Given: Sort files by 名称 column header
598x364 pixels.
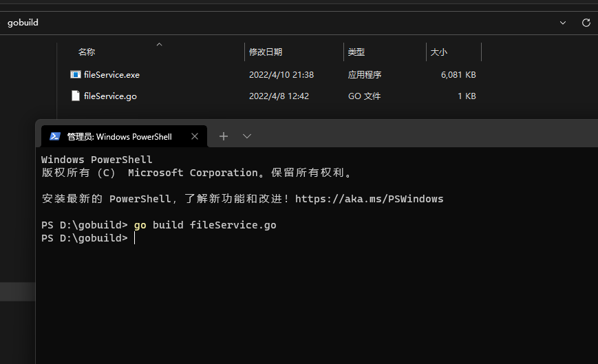Looking at the screenshot, I should click(87, 52).
